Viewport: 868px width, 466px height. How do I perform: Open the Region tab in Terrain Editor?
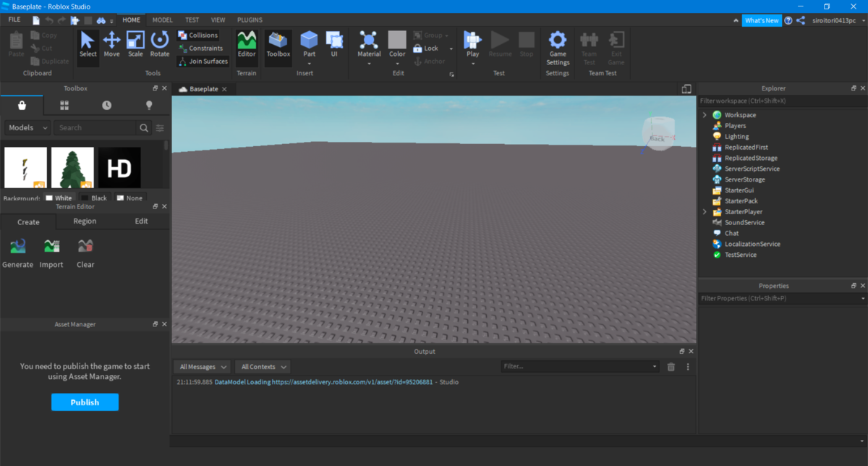click(x=85, y=221)
